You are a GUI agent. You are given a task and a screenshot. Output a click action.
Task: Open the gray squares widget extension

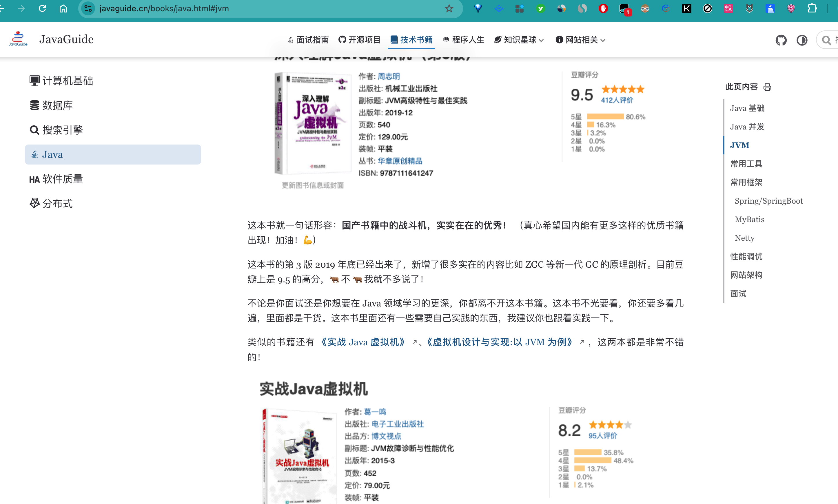pyautogui.click(x=520, y=8)
